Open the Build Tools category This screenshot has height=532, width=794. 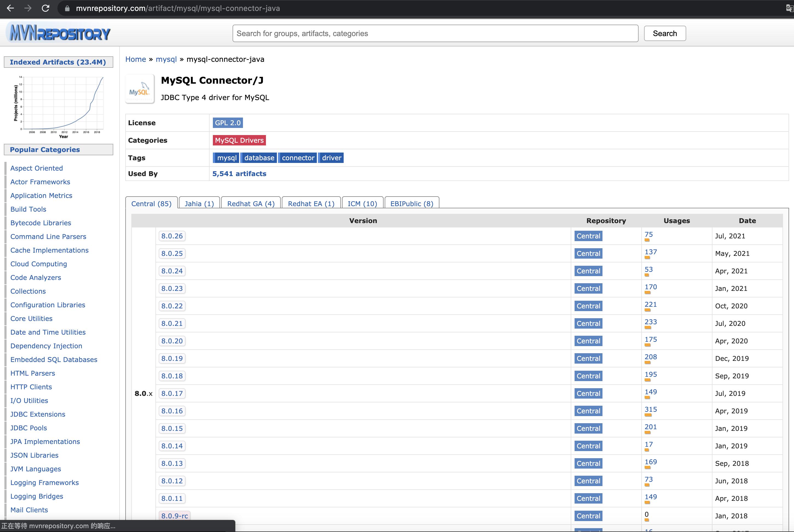(28, 209)
